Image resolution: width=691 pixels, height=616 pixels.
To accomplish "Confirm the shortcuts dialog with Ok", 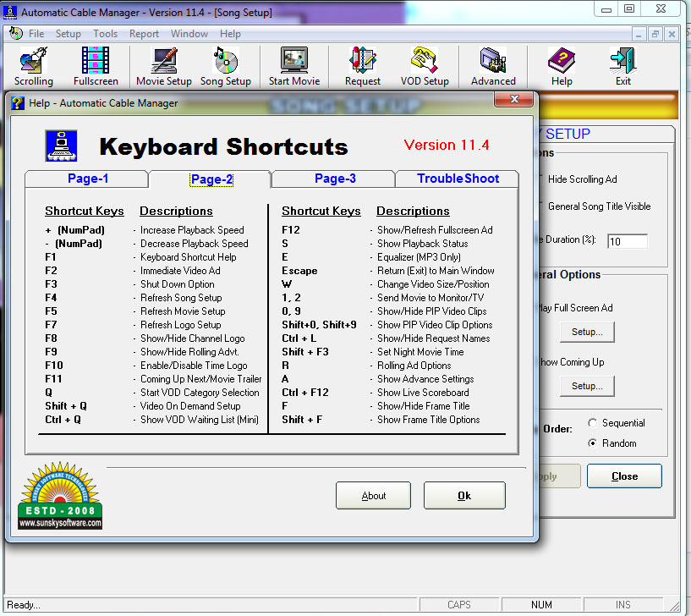I will (463, 495).
